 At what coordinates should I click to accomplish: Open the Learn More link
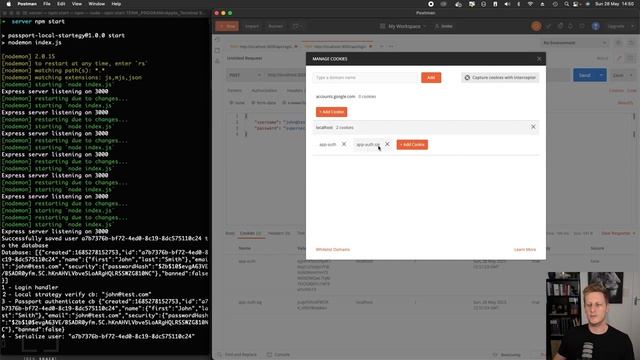[525, 249]
